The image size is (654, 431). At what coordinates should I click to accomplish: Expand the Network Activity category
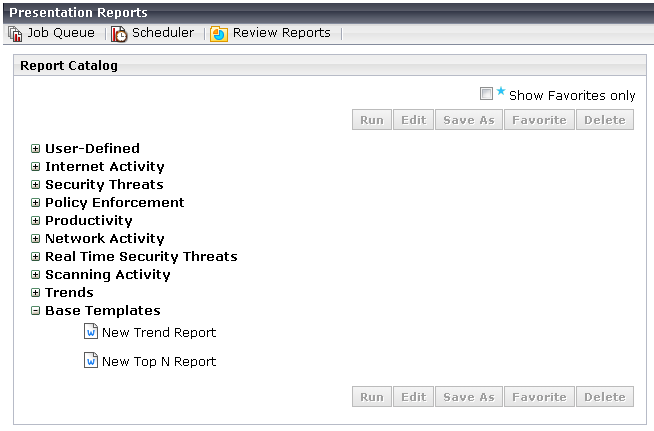35,238
